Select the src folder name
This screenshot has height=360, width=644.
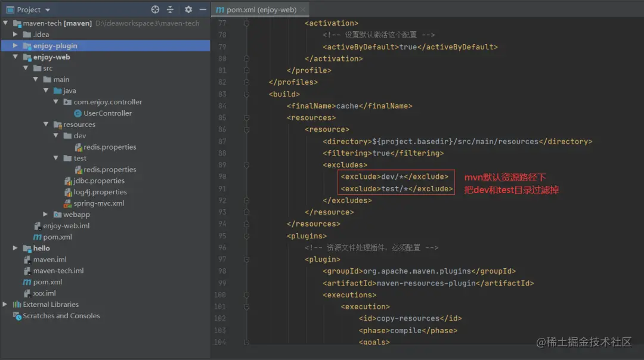pyautogui.click(x=48, y=68)
